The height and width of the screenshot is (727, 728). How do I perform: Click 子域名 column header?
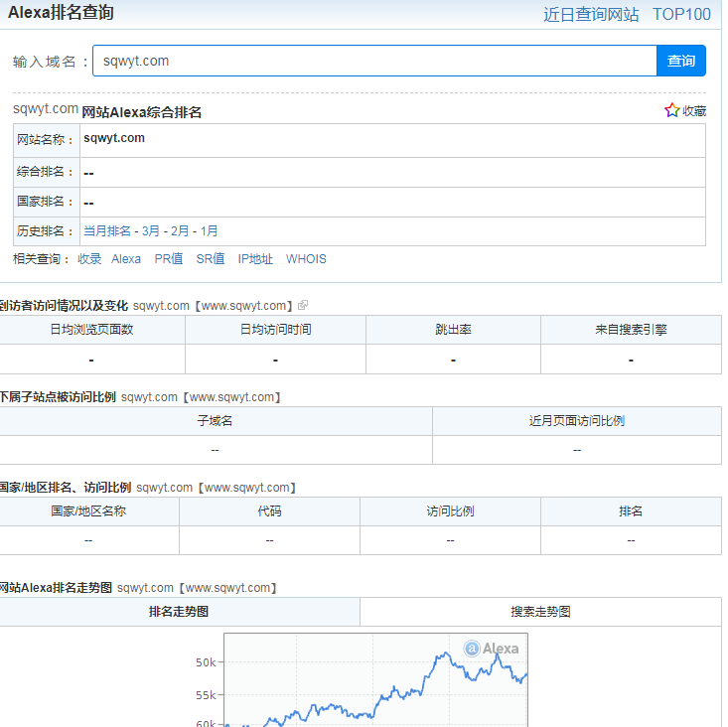(215, 420)
